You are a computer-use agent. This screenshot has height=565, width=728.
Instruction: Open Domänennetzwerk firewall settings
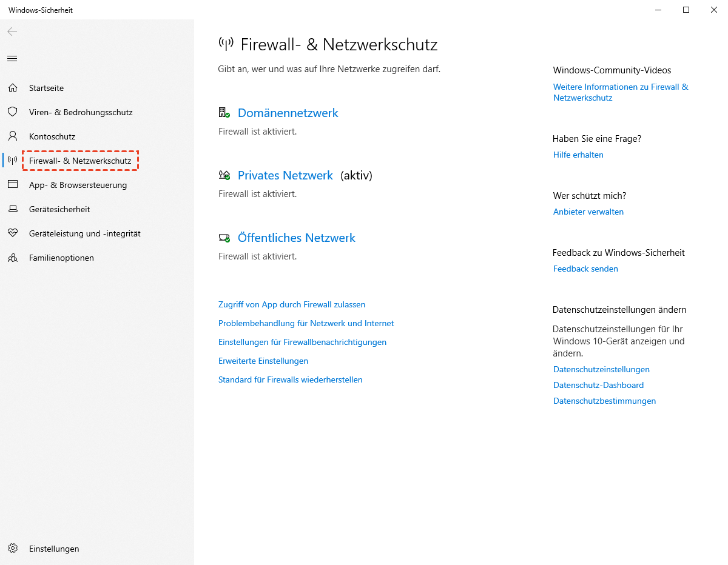click(x=288, y=113)
